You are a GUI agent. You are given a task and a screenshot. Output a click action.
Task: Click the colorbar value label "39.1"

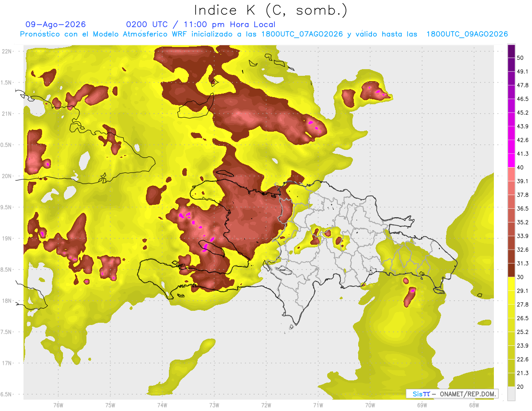[522, 181]
